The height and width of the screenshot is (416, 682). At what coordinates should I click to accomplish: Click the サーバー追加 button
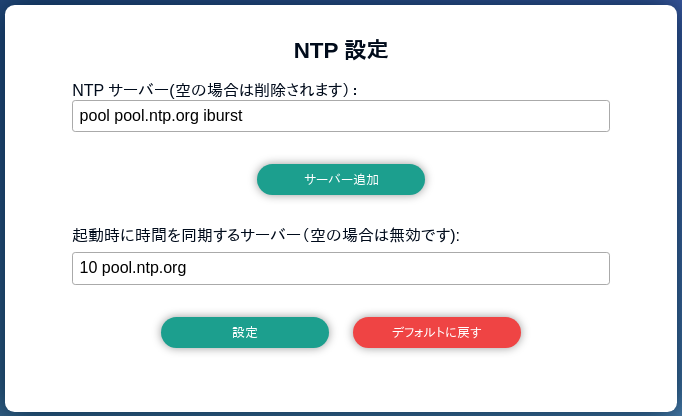[x=341, y=180]
